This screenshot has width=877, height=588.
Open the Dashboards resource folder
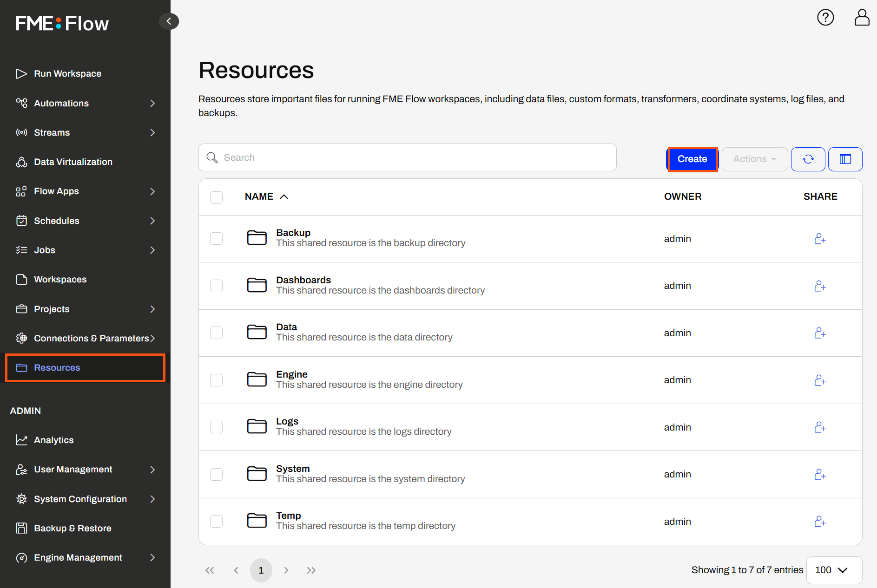(303, 280)
